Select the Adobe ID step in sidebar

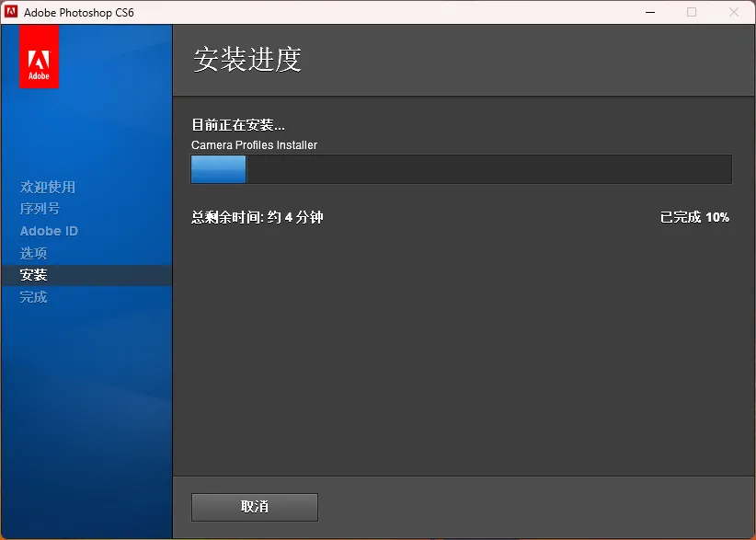49,231
